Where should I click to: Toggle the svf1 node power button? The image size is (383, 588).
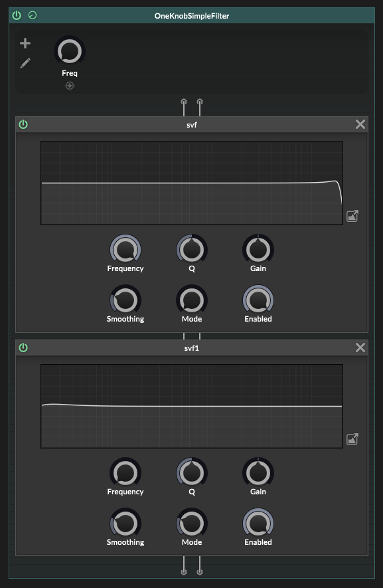[23, 347]
